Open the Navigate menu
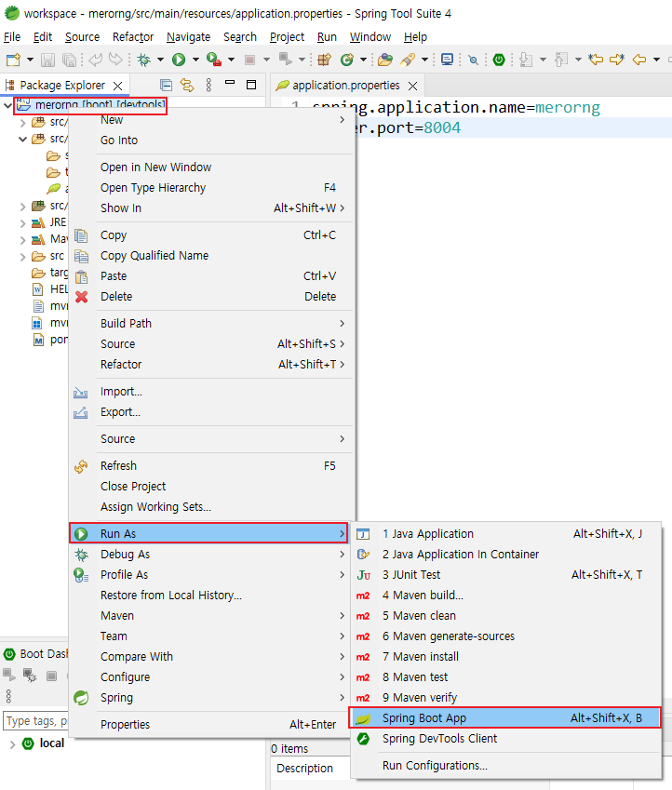Screen dimensions: 672x790 click(189, 37)
